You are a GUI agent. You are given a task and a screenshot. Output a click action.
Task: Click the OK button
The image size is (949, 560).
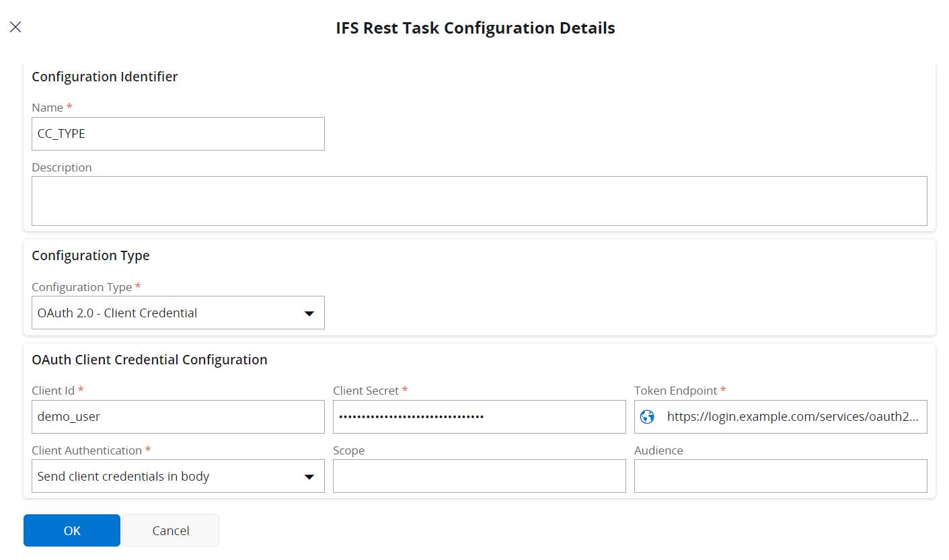click(x=71, y=530)
